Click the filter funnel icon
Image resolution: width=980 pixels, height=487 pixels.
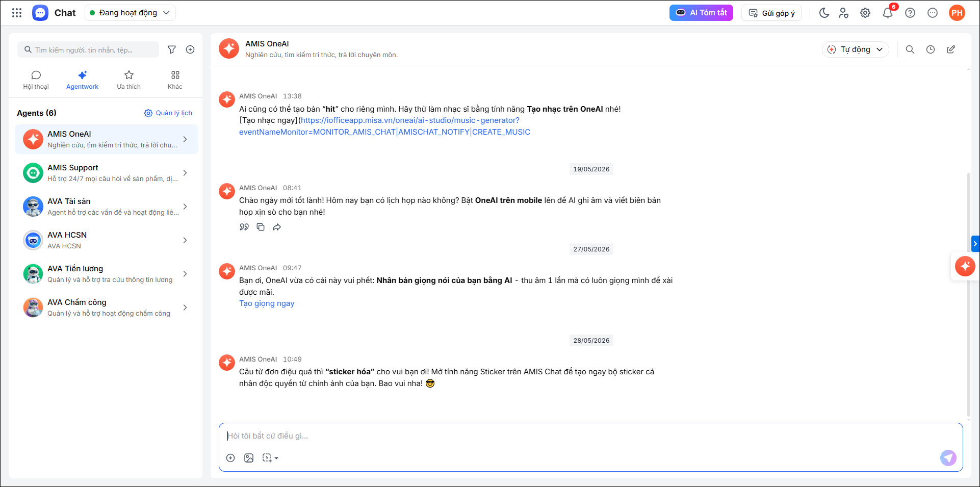pyautogui.click(x=172, y=49)
